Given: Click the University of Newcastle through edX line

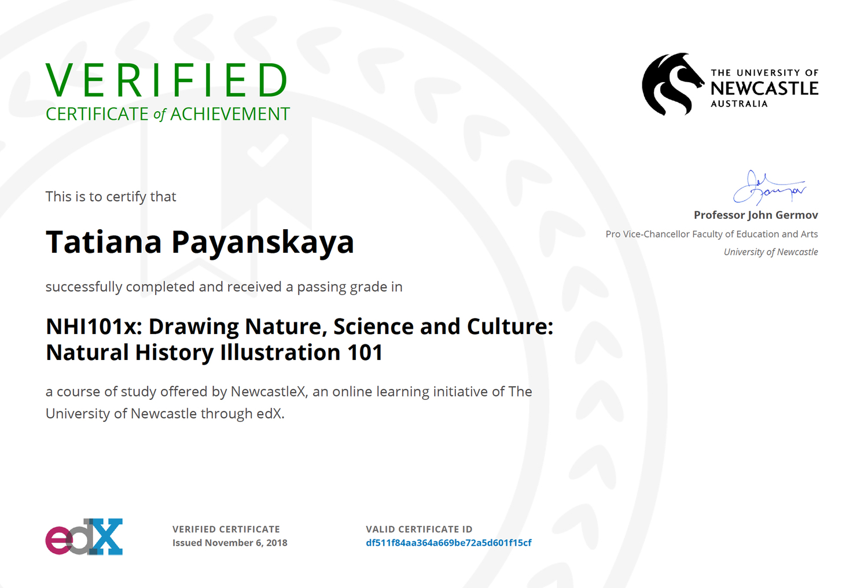Looking at the screenshot, I should [x=165, y=414].
